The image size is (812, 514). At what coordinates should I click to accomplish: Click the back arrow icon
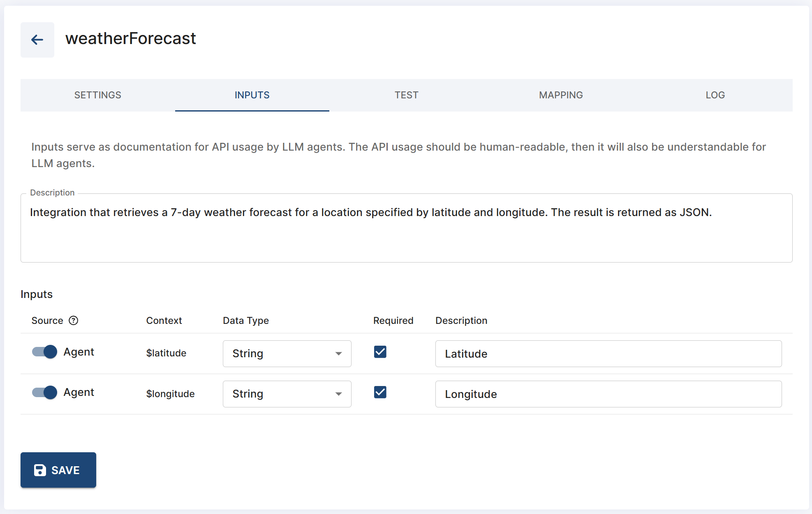tap(37, 40)
